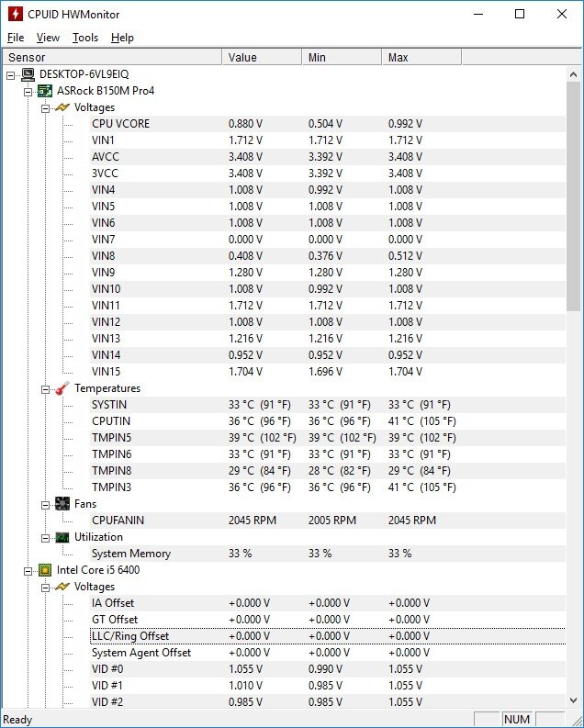
Task: Click CPUTIN max 41 °C value
Action: pos(422,421)
